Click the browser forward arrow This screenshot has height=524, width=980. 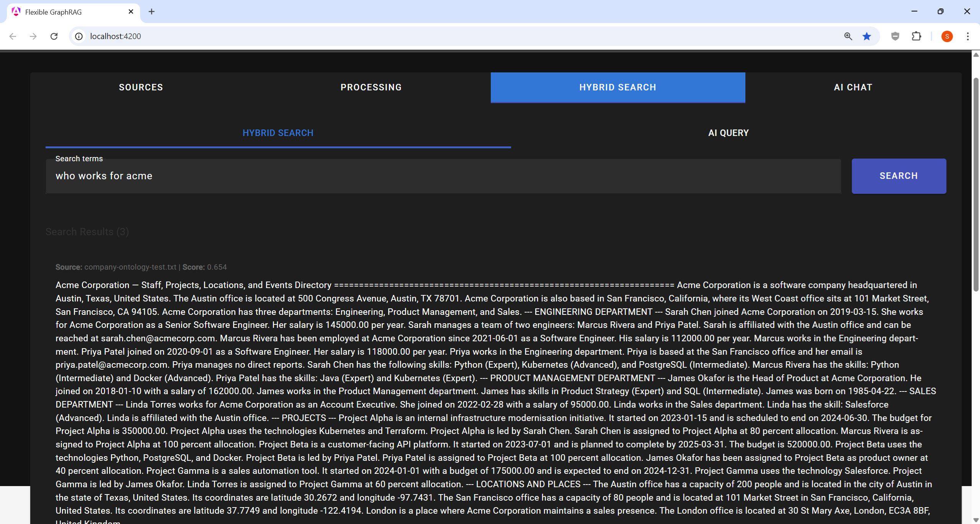point(33,36)
